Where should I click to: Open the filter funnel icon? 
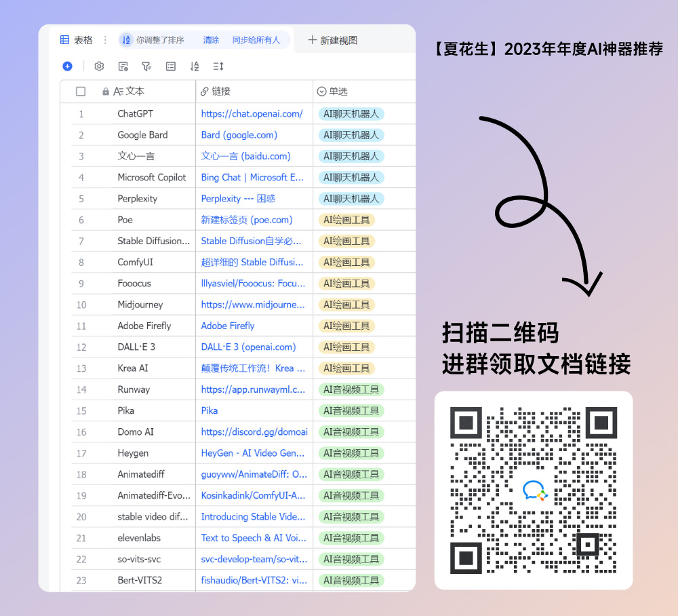146,66
